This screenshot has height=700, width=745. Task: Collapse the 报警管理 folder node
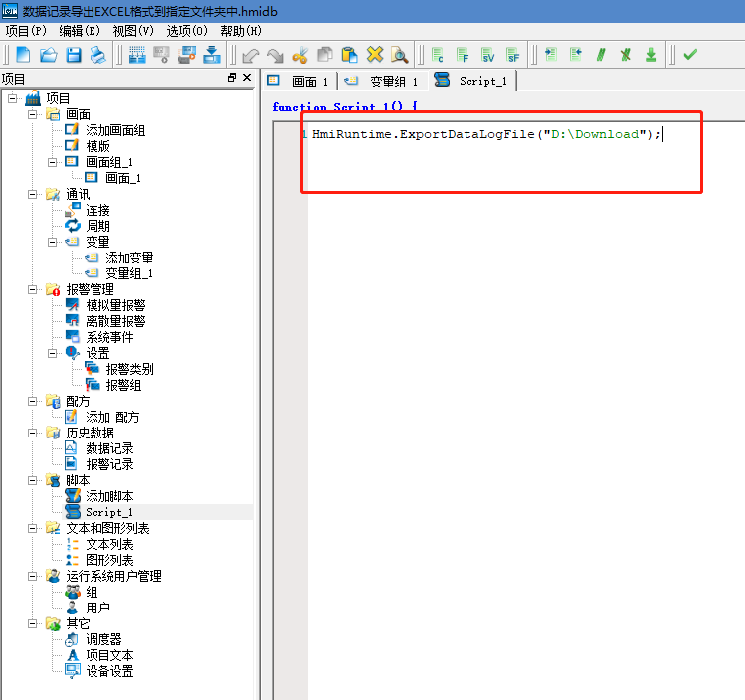(32, 289)
